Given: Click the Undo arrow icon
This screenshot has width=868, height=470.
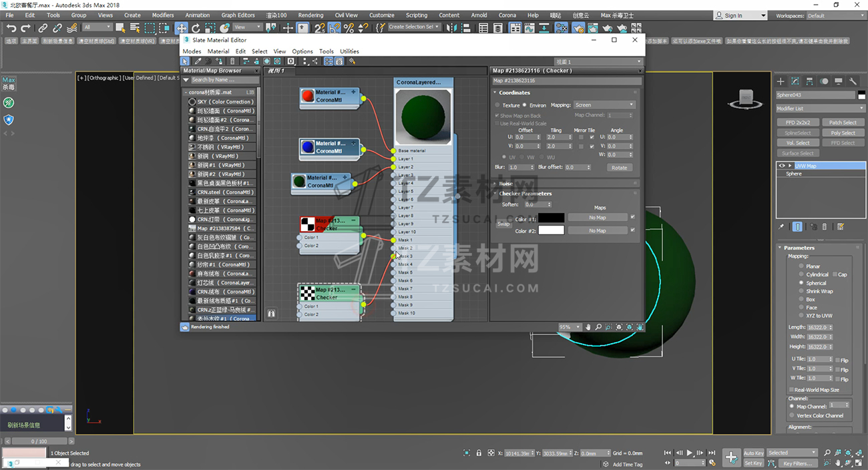Looking at the screenshot, I should coord(11,28).
